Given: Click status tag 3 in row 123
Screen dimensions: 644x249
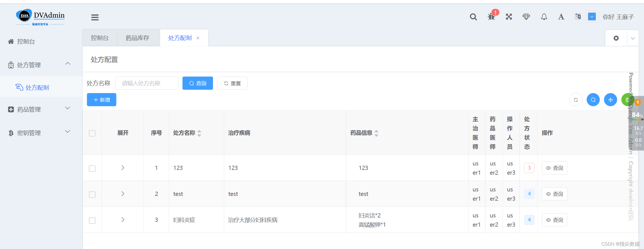Looking at the screenshot, I should 529,168.
